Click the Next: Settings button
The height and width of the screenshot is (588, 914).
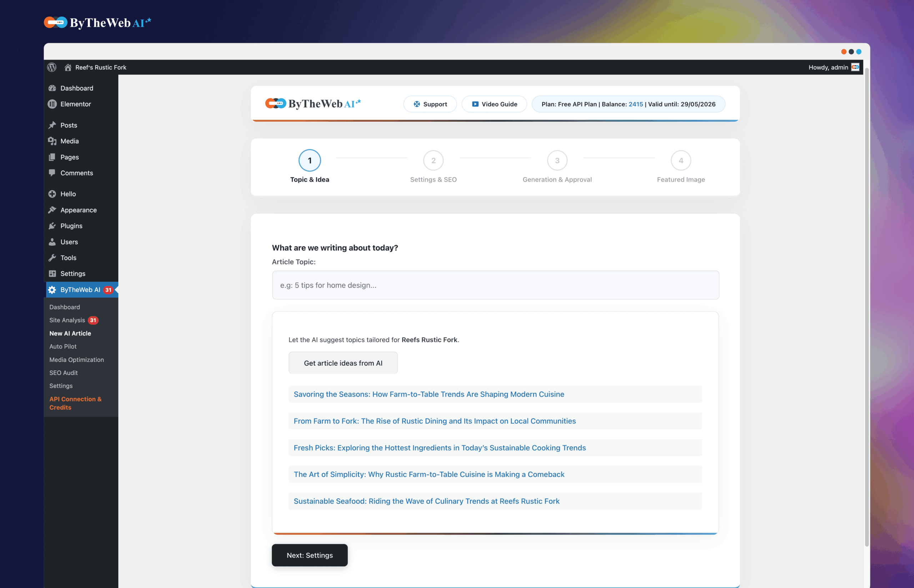310,555
